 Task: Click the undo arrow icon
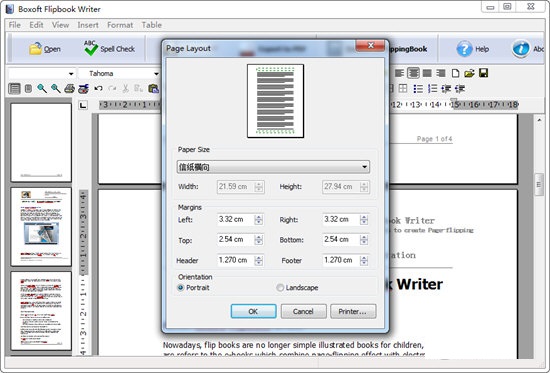click(98, 88)
